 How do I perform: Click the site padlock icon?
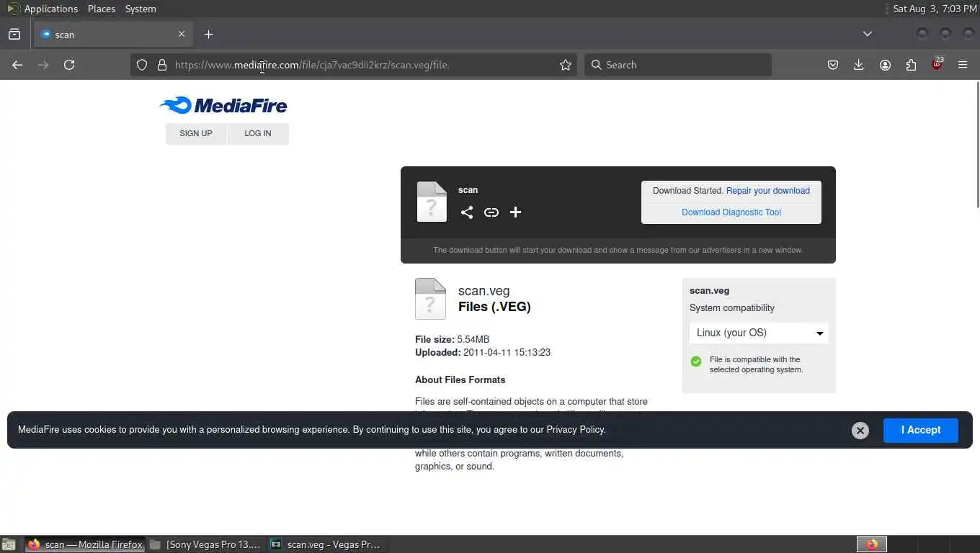coord(161,65)
